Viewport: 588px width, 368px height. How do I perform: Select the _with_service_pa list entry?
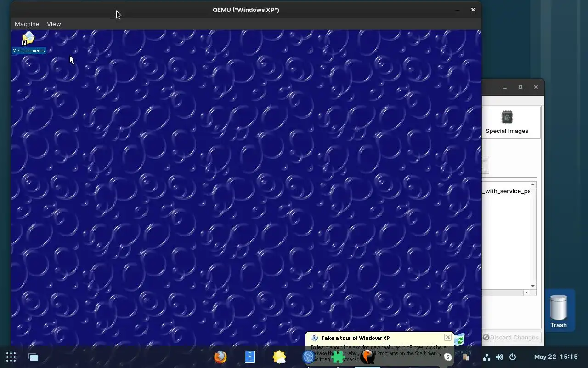click(506, 191)
